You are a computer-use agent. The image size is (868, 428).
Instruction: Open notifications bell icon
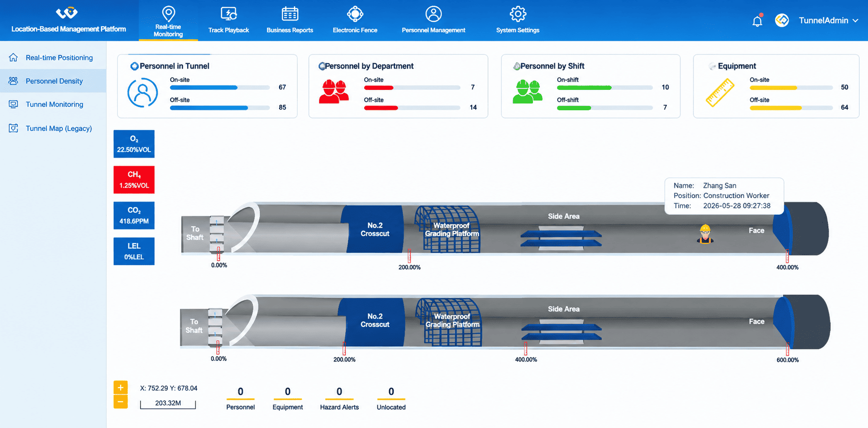point(757,21)
